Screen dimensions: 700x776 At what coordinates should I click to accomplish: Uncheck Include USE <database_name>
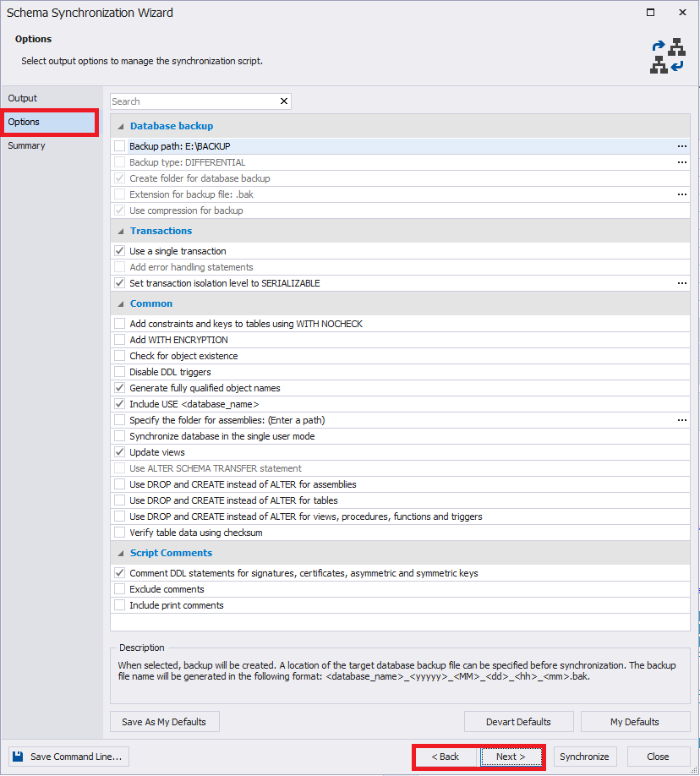119,404
